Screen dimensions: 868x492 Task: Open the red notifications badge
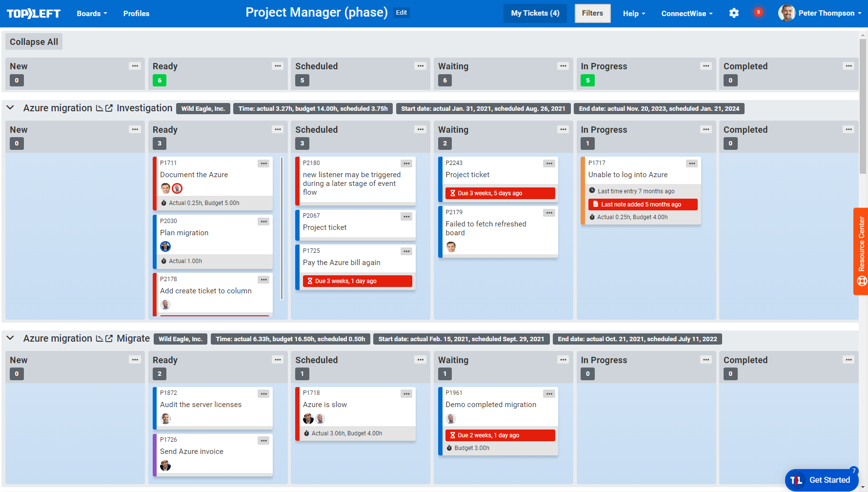pos(758,12)
